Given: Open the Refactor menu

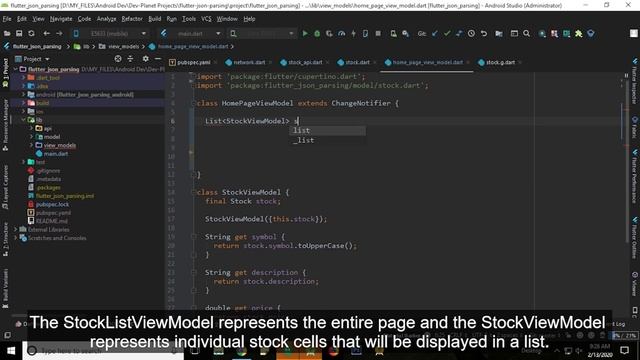Looking at the screenshot, I should (x=132, y=19).
